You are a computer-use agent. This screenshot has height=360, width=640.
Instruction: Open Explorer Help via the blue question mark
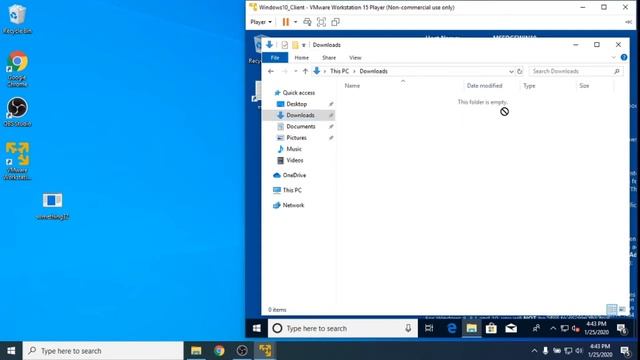coord(624,58)
